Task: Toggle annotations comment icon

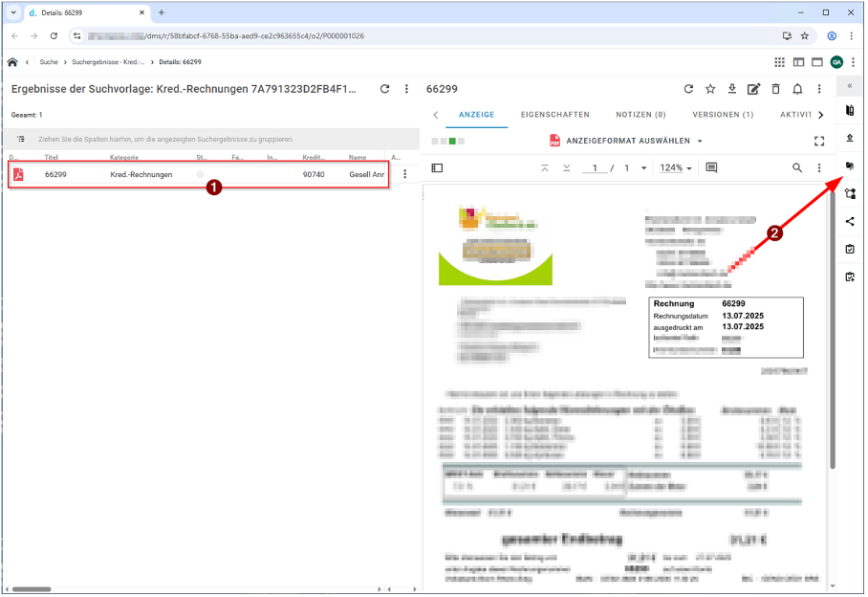Action: [x=711, y=167]
